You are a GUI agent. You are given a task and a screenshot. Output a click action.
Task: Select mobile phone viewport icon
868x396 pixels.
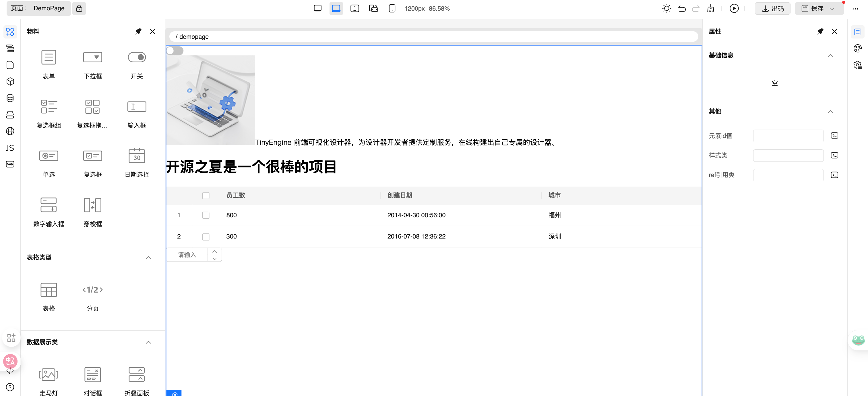point(392,8)
